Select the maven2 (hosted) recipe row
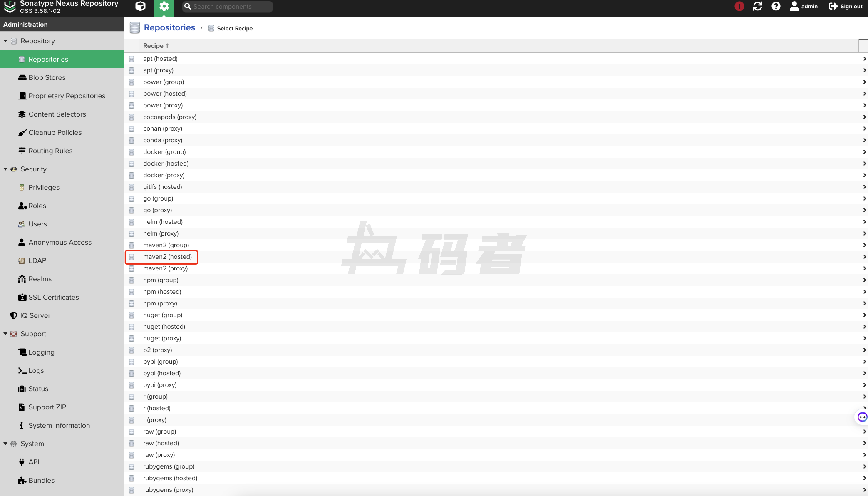868x496 pixels. pyautogui.click(x=167, y=257)
